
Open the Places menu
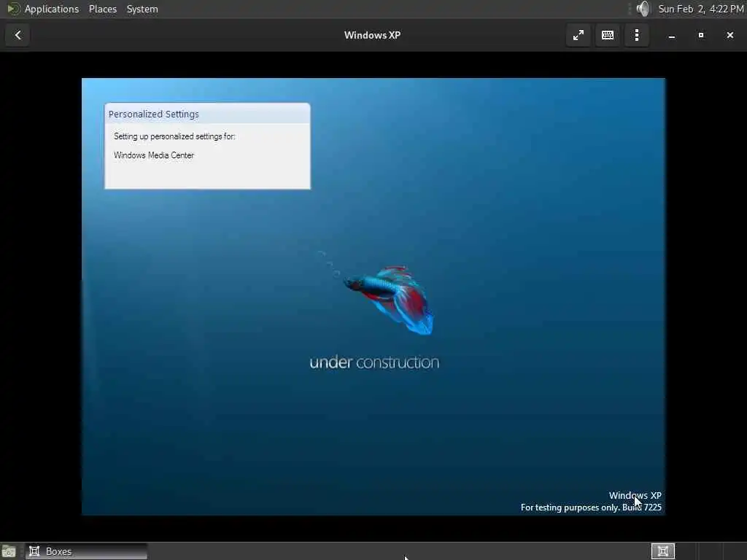coord(102,9)
